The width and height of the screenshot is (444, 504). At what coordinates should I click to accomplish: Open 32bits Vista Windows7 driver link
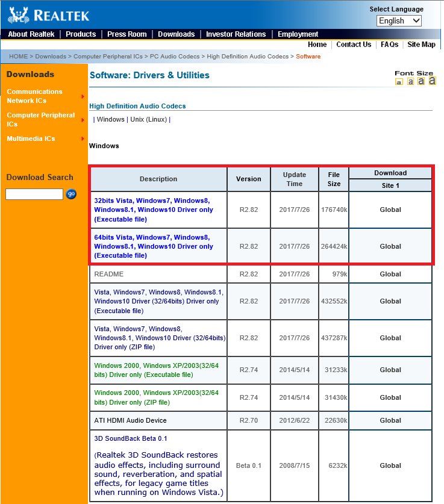[154, 210]
